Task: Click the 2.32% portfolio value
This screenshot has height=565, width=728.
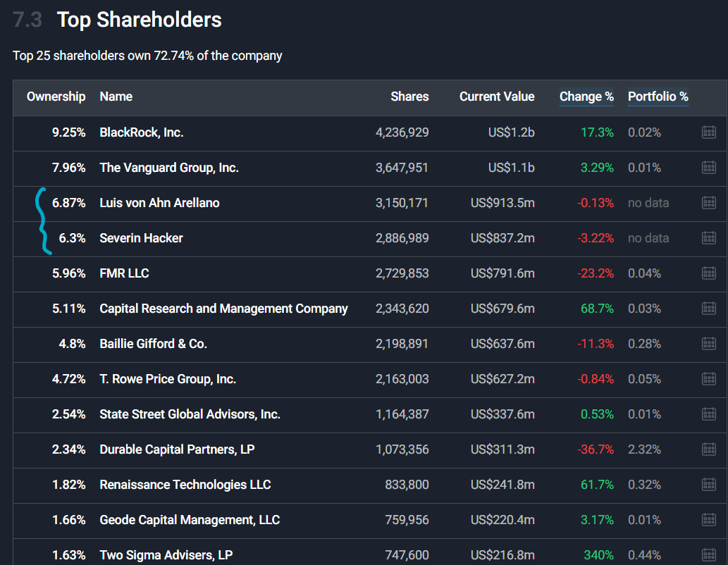Action: click(644, 450)
